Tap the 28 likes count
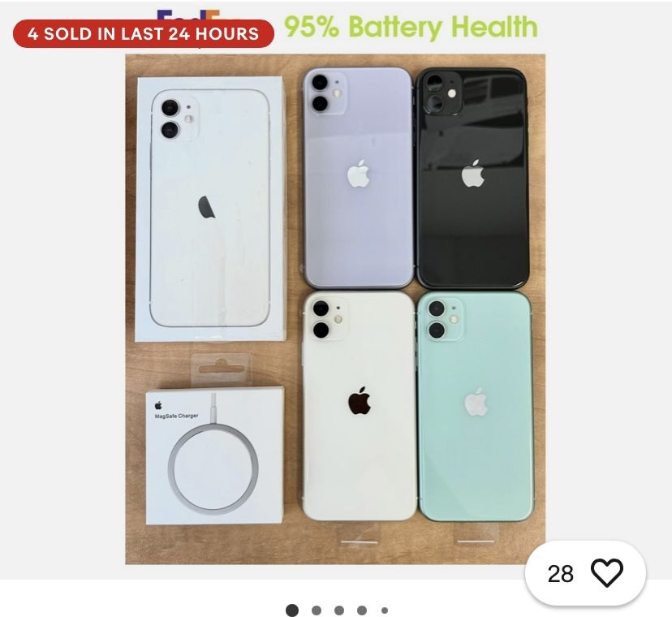 pyautogui.click(x=560, y=574)
